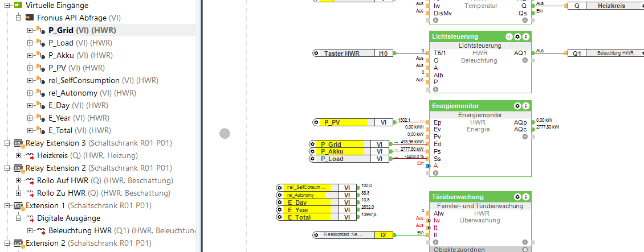Screen dimensions: 644x252
Task: Select the Q1 Beleuchtung HWR output block
Action: pos(605,53)
